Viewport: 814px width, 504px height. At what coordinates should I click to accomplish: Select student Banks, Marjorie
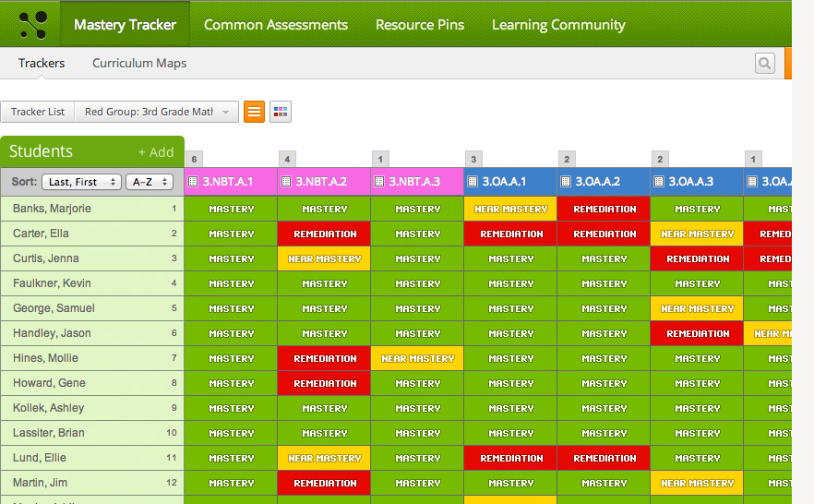pos(92,209)
